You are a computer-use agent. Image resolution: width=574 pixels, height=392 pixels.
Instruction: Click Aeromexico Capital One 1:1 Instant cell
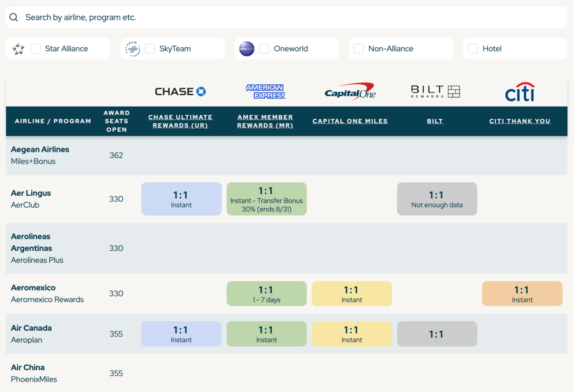(352, 294)
